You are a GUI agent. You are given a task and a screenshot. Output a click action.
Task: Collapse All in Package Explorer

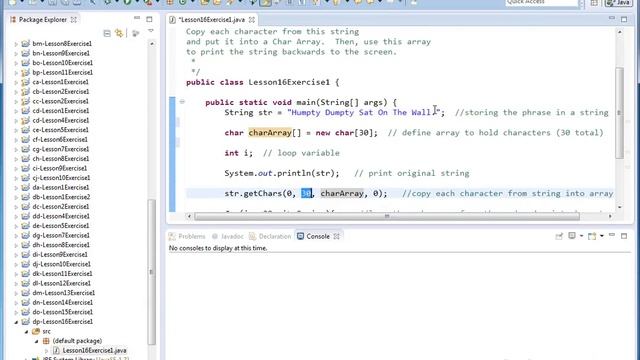pos(107,33)
